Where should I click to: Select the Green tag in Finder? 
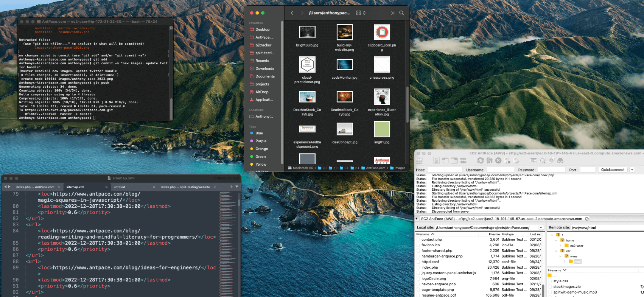260,157
